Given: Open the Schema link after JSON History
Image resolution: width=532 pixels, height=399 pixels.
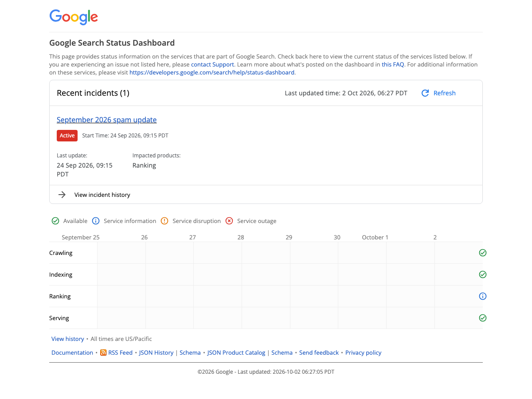Looking at the screenshot, I should pos(190,352).
